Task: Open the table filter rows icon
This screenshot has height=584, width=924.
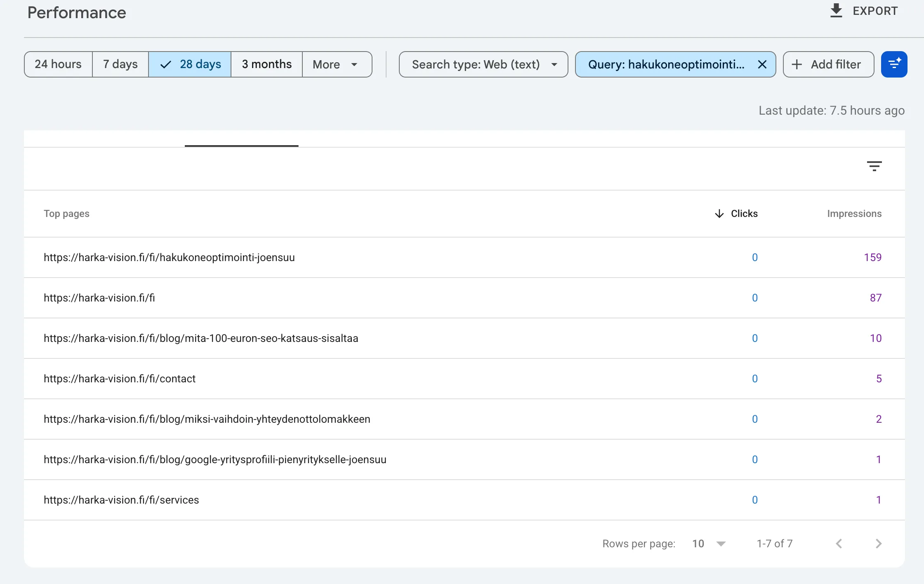Action: pyautogui.click(x=874, y=166)
